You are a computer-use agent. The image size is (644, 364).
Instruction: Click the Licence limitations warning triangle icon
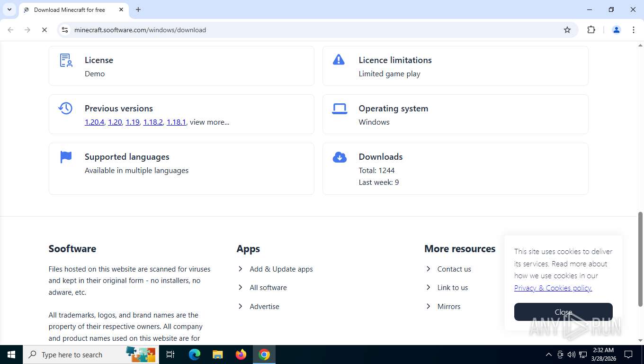[x=339, y=59]
